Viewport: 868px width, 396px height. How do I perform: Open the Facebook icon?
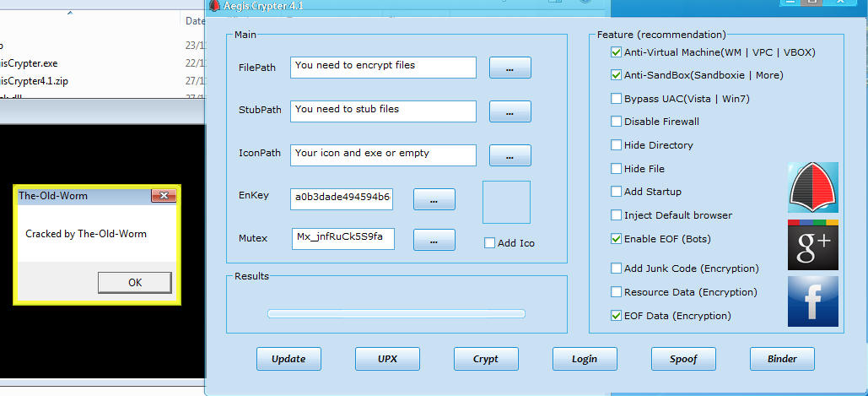coord(812,301)
